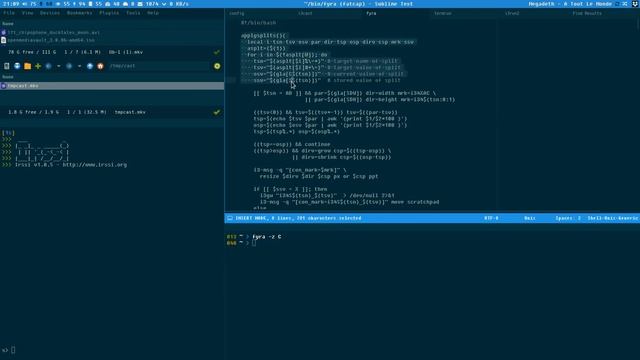Viewport: 640px width, 360px height.
Task: Click the green checkmark in lower pane status bar
Action: 217,112
